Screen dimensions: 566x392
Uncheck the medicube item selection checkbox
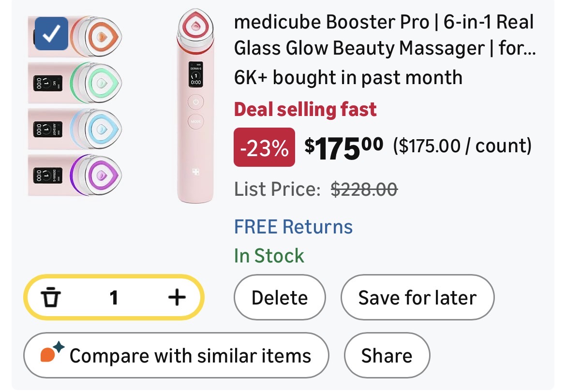pos(51,33)
